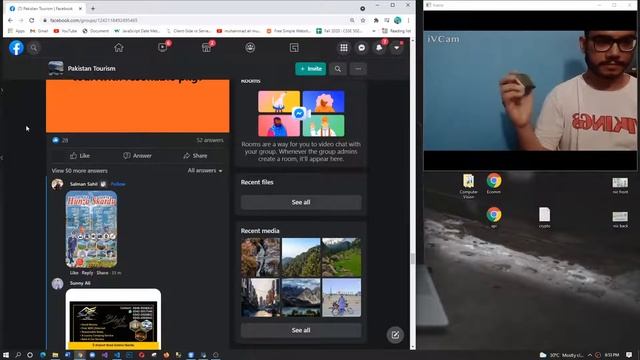Open the Chrome profile avatar
640x360 pixels.
point(398,20)
